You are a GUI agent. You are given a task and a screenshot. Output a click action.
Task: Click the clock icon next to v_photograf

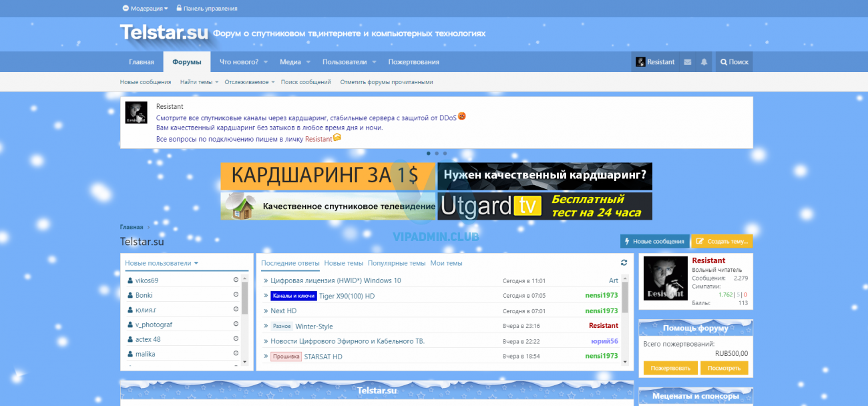[236, 325]
